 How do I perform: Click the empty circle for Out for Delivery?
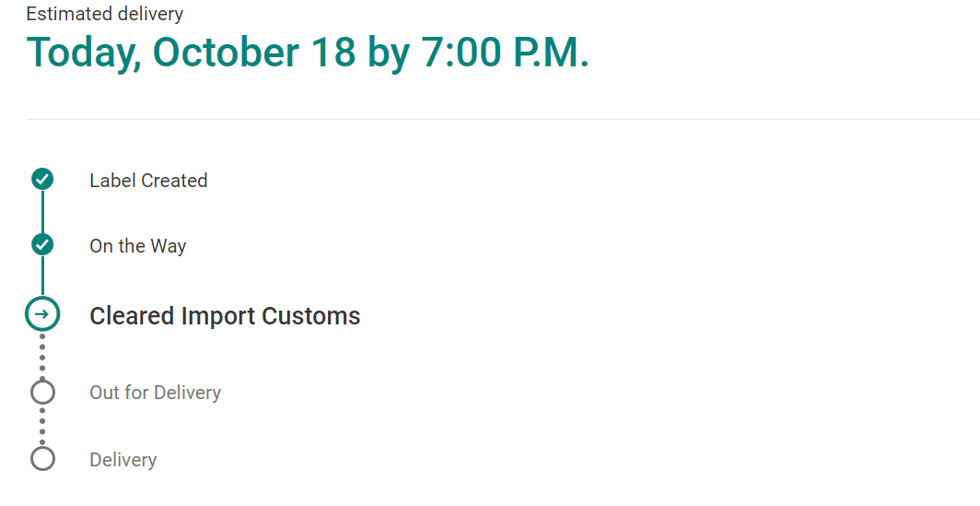click(42, 393)
